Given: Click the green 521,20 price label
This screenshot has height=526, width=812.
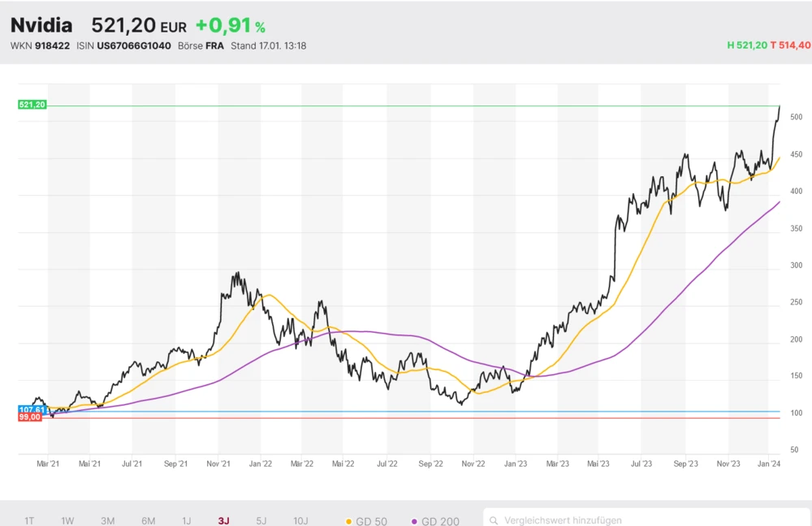Looking at the screenshot, I should pyautogui.click(x=32, y=105).
